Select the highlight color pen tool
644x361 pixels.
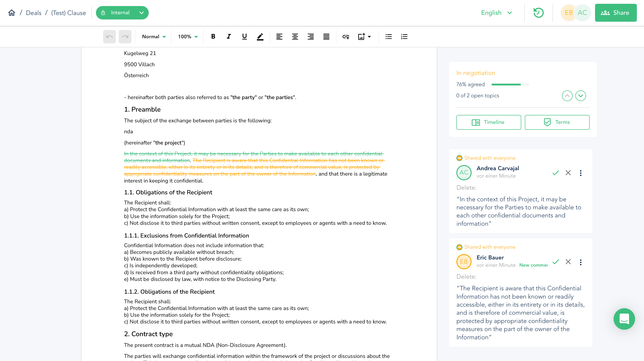tap(260, 37)
